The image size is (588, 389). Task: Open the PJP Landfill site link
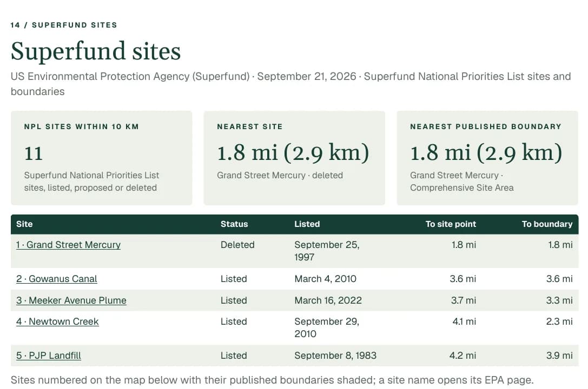point(48,356)
